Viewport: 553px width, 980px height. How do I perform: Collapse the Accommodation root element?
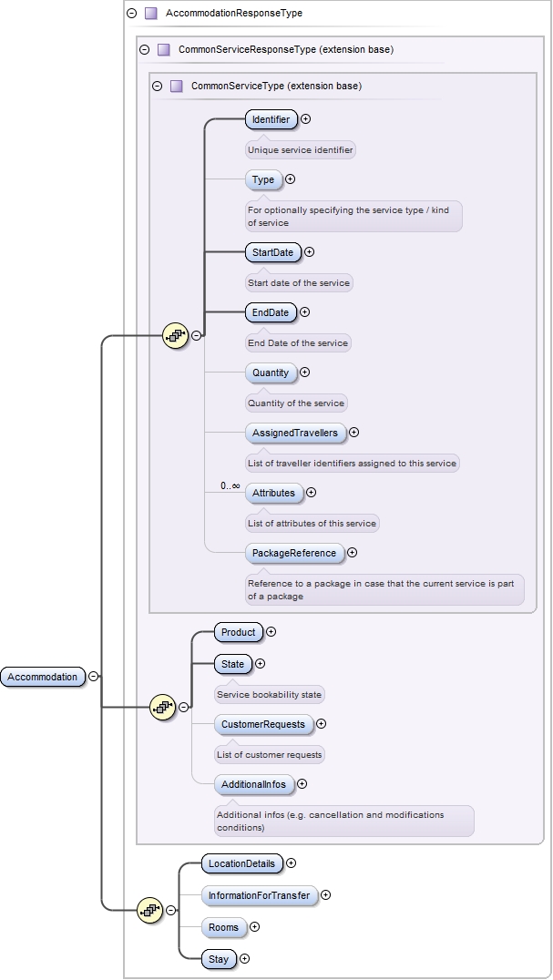pyautogui.click(x=94, y=677)
